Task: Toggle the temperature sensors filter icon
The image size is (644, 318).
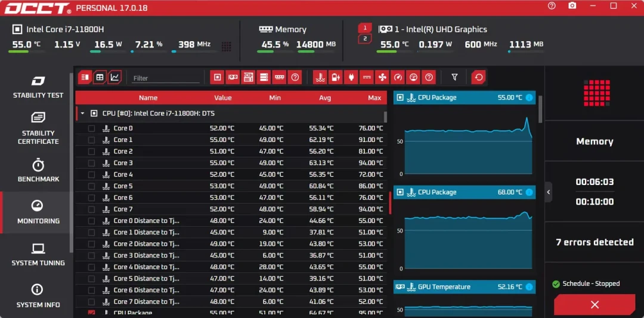Action: [320, 77]
